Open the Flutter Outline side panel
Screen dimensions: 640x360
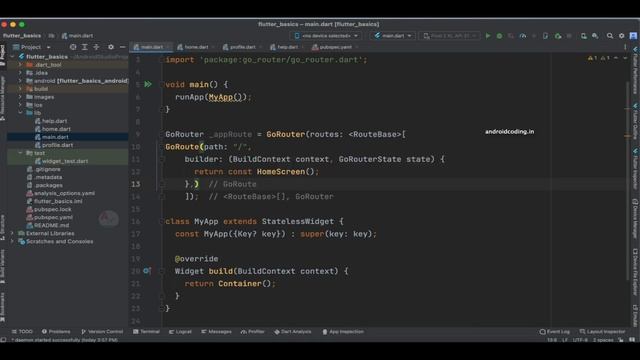(x=635, y=120)
